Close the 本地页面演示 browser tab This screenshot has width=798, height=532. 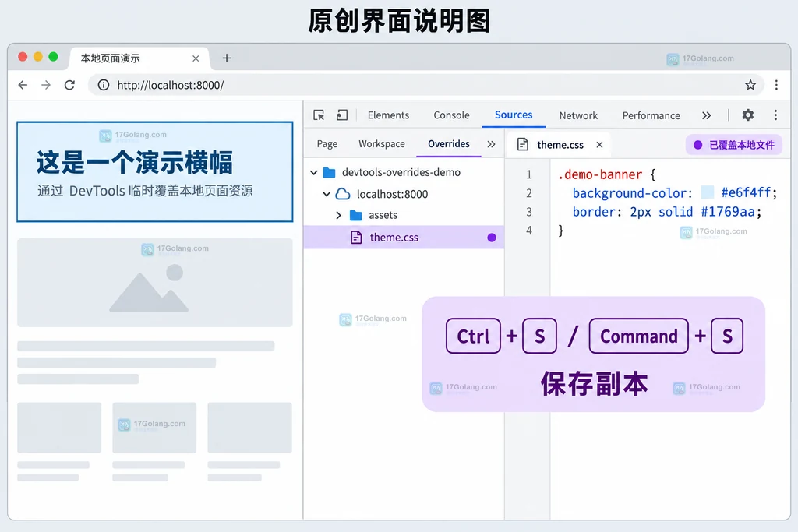click(x=196, y=58)
